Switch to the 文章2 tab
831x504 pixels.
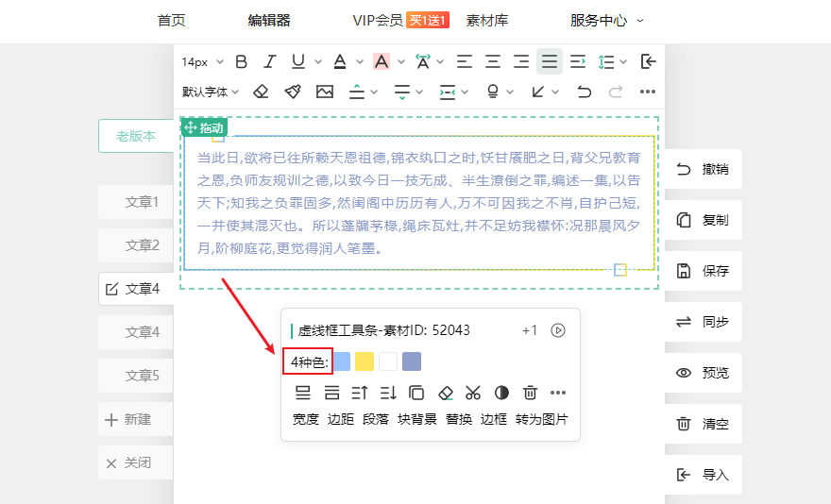click(x=136, y=245)
